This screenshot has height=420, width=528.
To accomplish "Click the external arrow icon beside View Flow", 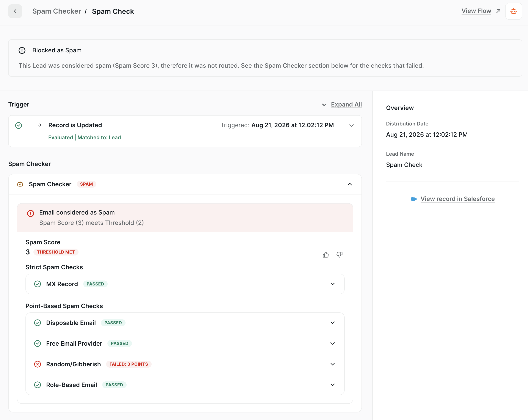I will coord(498,11).
